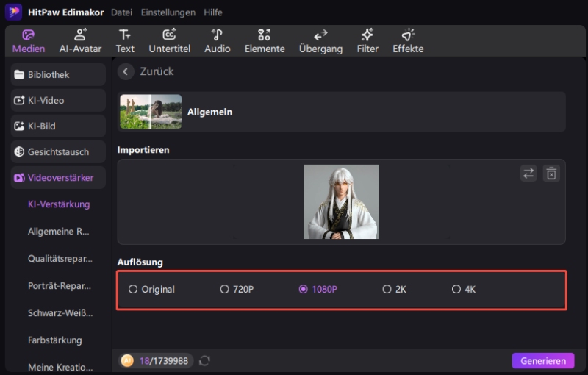Click the Generieren button
588x375 pixels.
pyautogui.click(x=542, y=360)
